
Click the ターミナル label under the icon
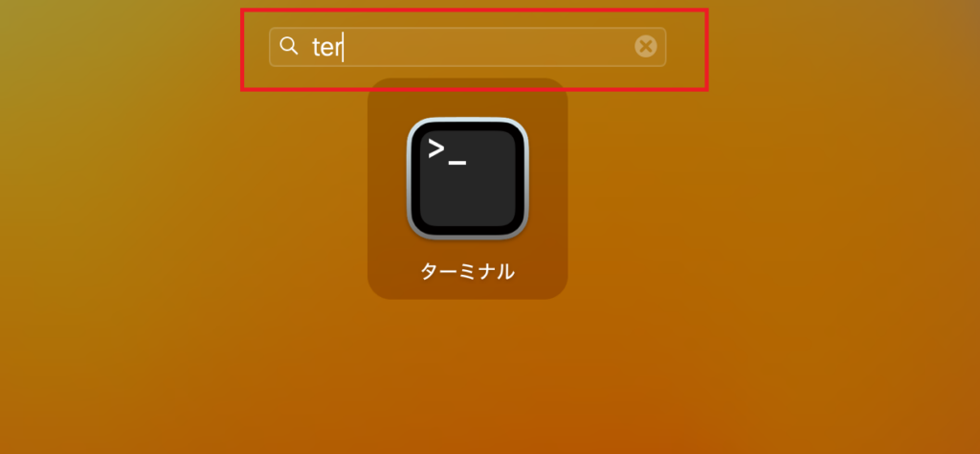467,271
